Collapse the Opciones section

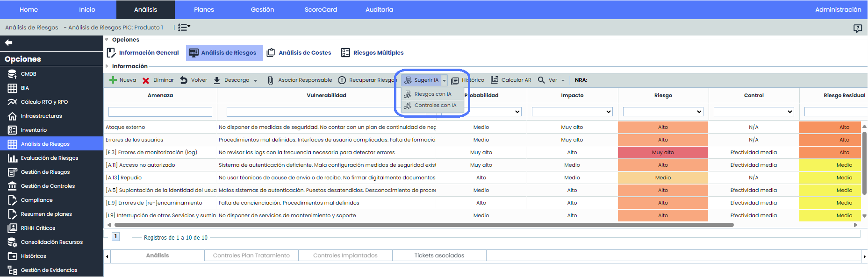[x=107, y=40]
